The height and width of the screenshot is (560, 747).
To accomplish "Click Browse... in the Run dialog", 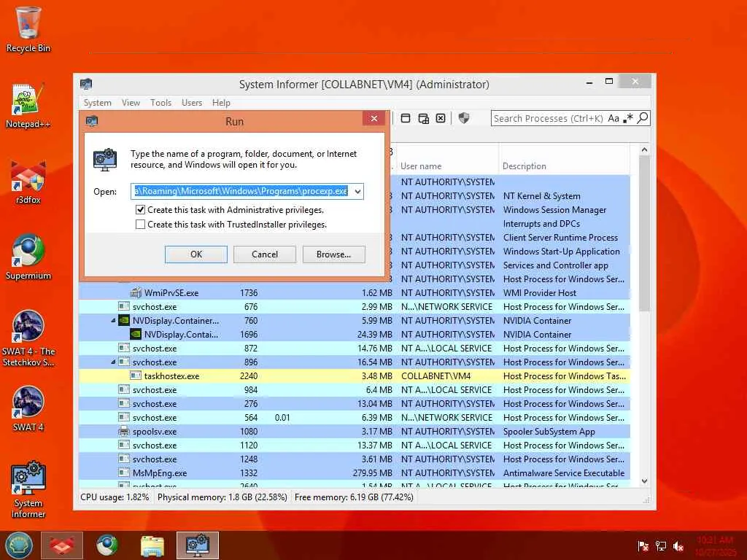I will point(334,254).
